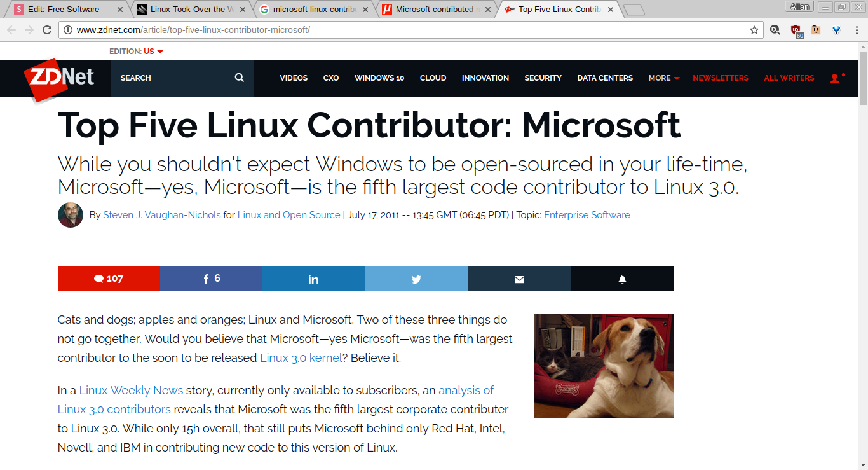868x470 pixels.
Task: Share the article on LinkedIn
Action: point(314,279)
